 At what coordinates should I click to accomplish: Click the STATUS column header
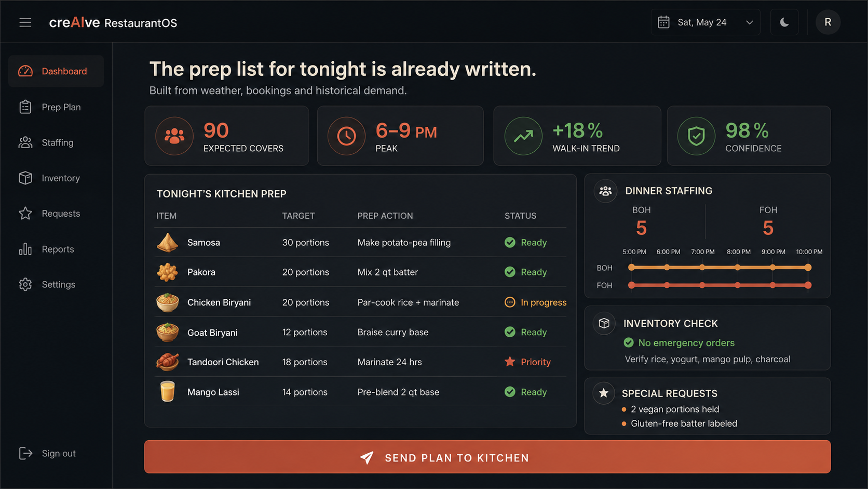[x=521, y=216]
